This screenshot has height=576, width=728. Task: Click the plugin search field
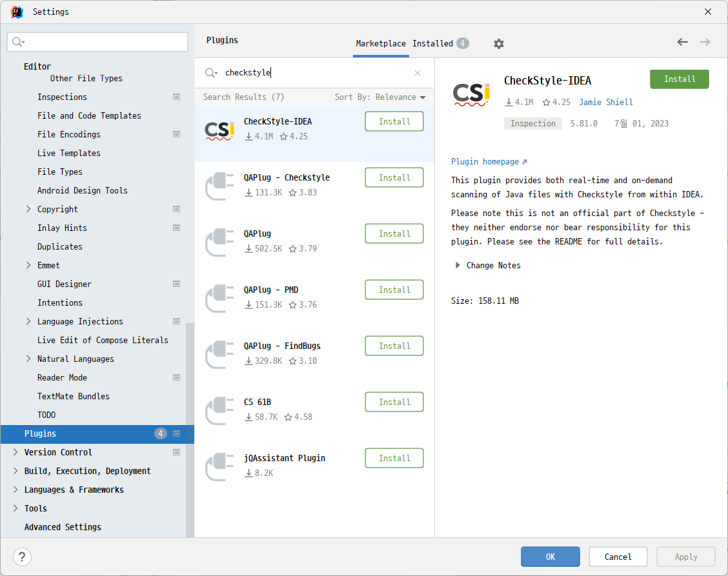pos(316,73)
